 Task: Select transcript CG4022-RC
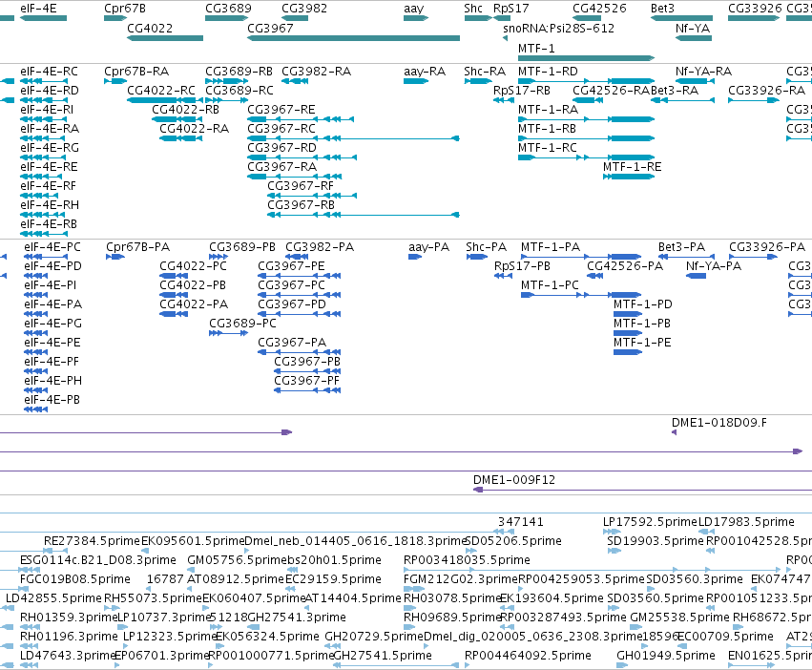161,90
